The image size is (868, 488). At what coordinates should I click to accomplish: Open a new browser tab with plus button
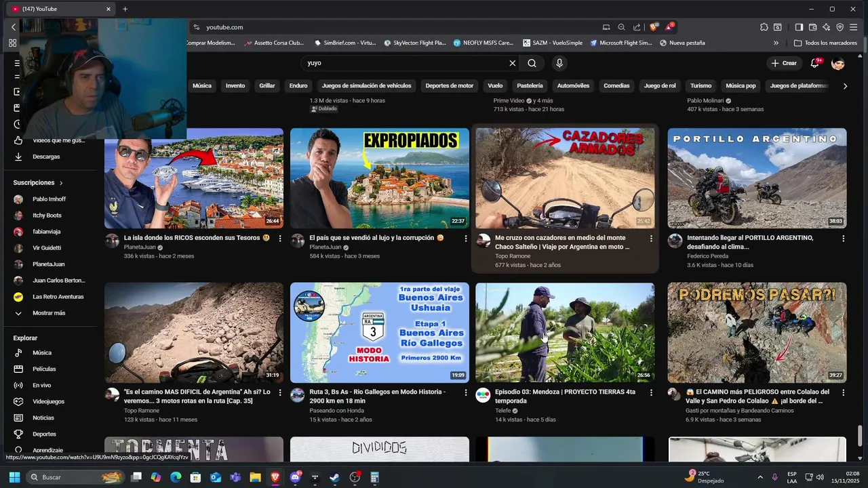pyautogui.click(x=125, y=9)
